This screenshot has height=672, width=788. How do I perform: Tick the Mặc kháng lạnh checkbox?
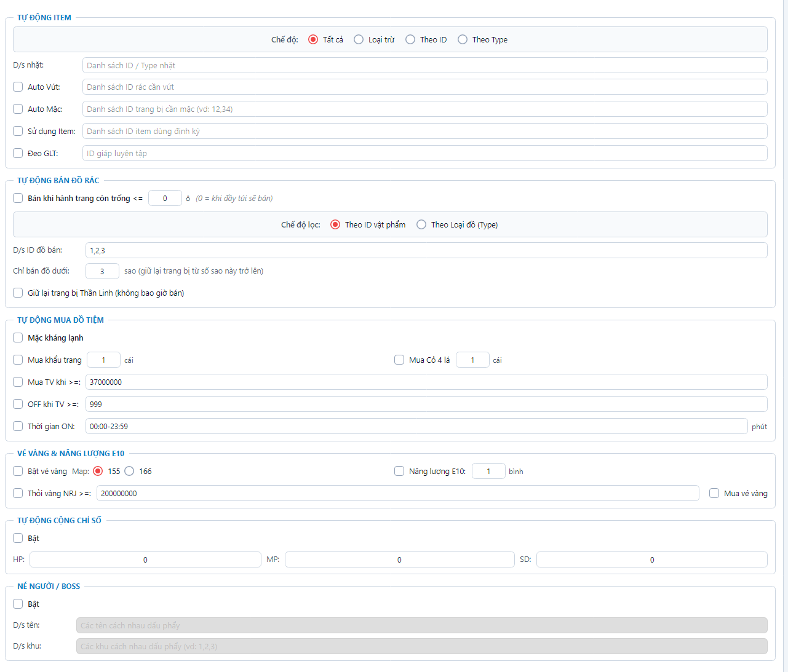coord(18,338)
